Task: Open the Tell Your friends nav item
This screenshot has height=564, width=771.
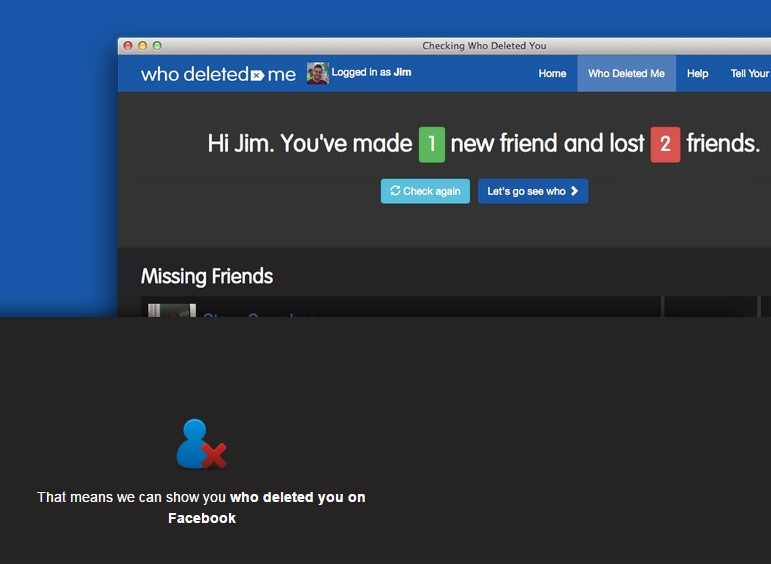Action: 749,74
